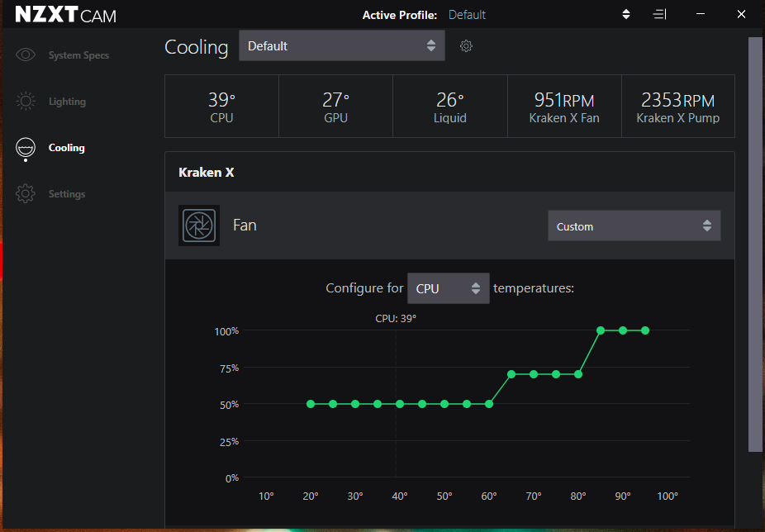The width and height of the screenshot is (765, 532).
Task: Select 100% curve point at 95°
Action: tap(645, 330)
